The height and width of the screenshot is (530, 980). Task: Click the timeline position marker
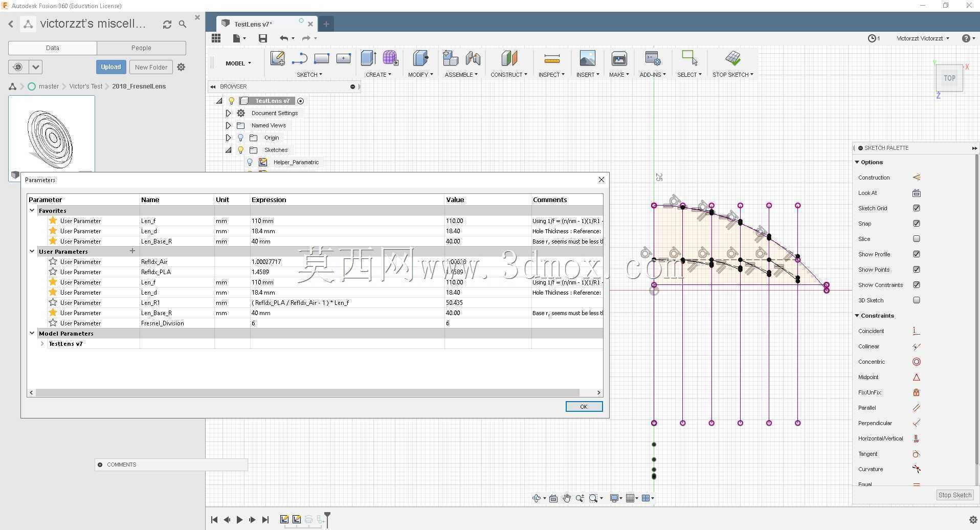pyautogui.click(x=327, y=519)
